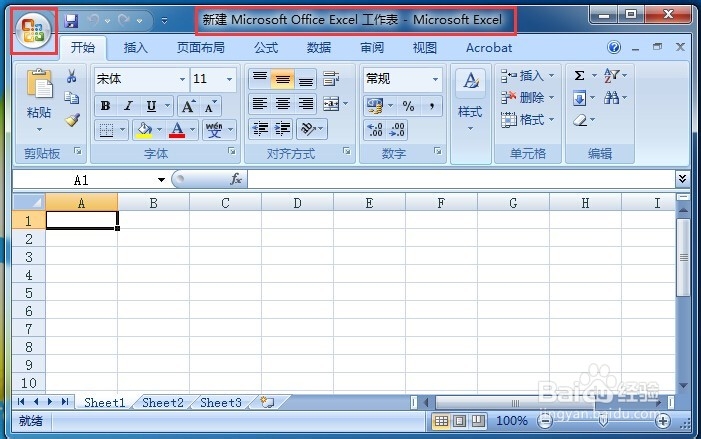Increase decimal places
The width and height of the screenshot is (701, 439).
click(375, 130)
